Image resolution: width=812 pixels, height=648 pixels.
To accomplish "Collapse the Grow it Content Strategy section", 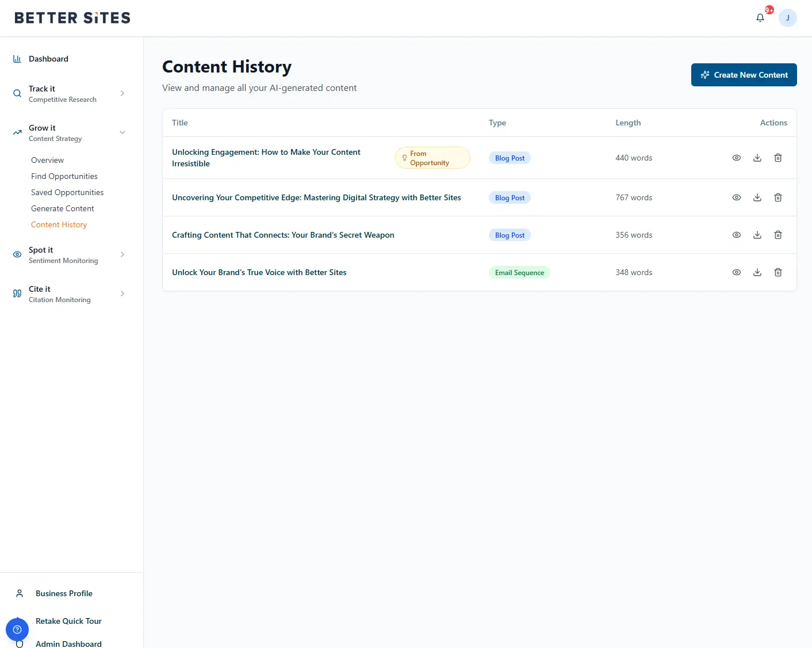I will click(122, 132).
